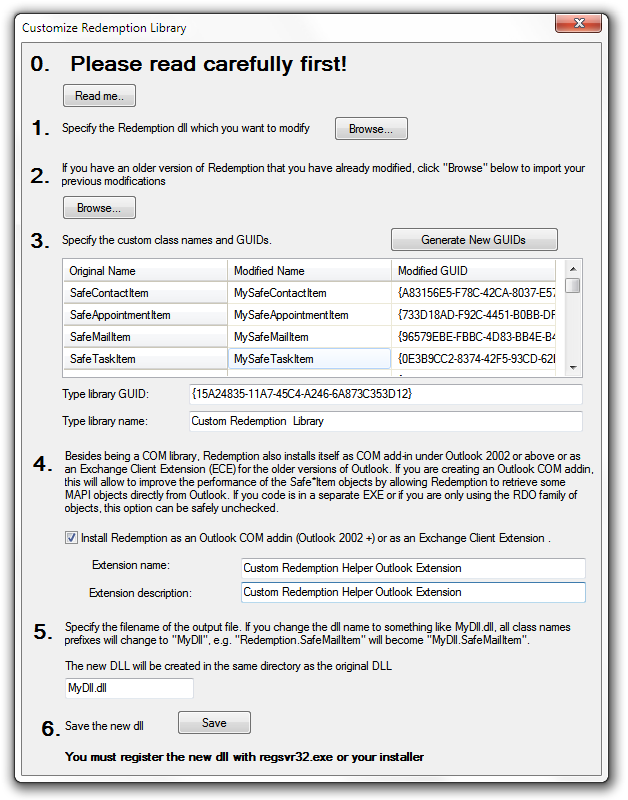Click the Save the new dll label
Viewport: 628px width, 800px height.
point(104,726)
